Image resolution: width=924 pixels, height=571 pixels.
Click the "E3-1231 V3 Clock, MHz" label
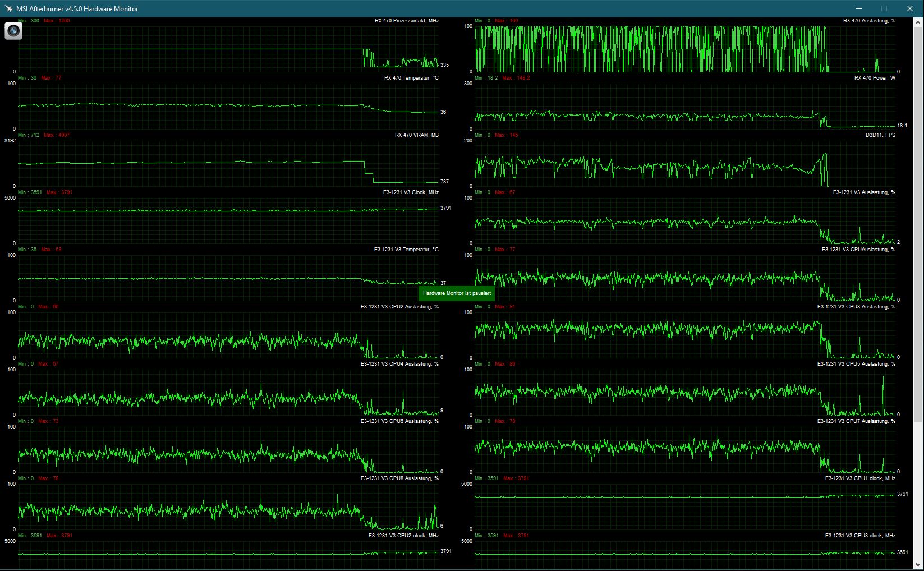coord(411,192)
